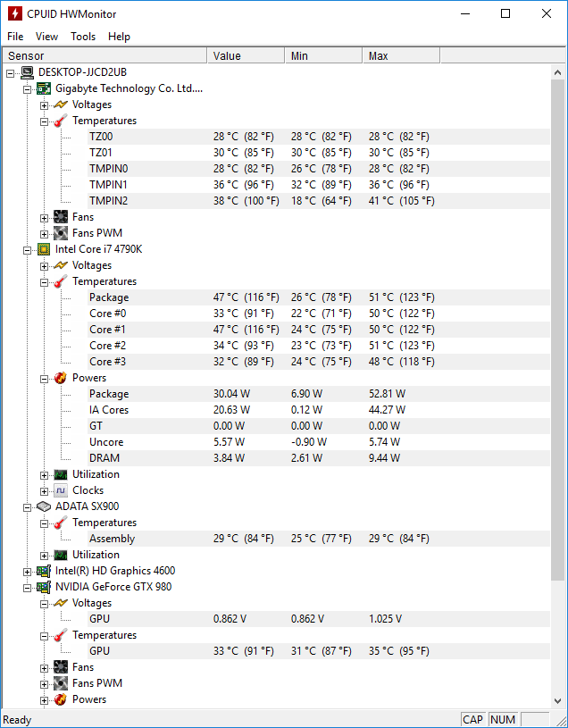Click the 1.025 V max GPU voltage
568x728 pixels.
pos(385,619)
